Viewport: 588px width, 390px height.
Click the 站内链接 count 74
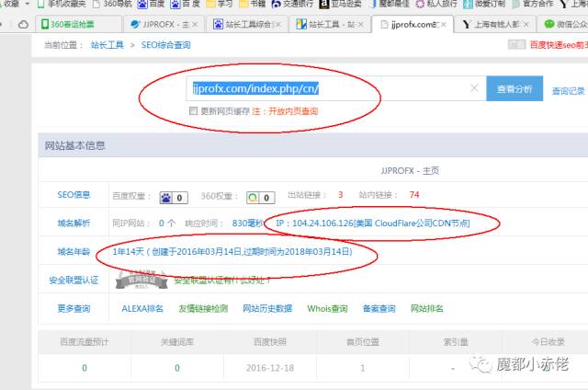[414, 195]
